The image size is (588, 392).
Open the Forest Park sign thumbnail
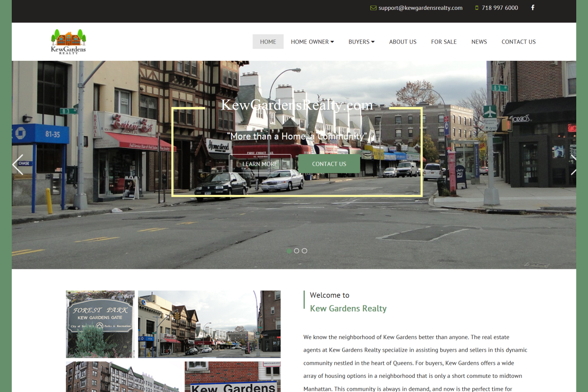(x=100, y=324)
